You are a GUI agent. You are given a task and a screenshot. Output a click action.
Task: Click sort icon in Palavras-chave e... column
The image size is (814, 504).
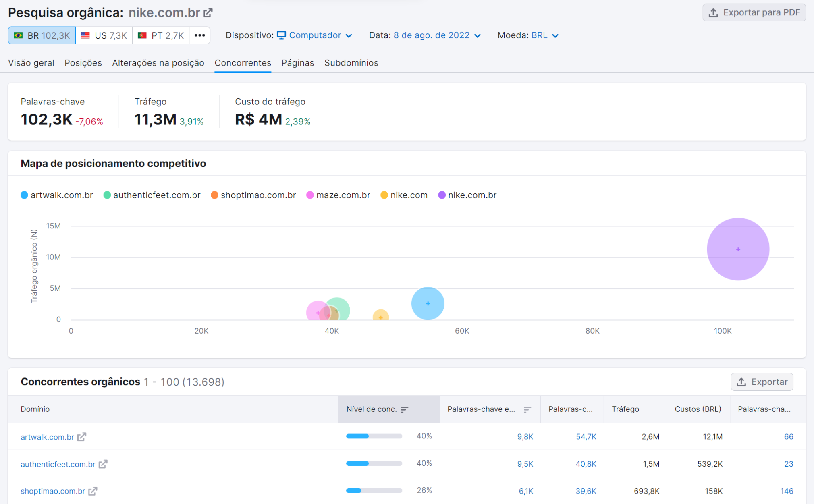pos(527,409)
